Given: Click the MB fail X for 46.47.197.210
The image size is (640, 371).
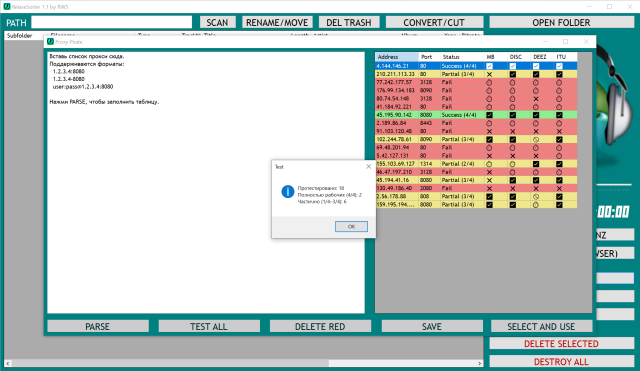Looking at the screenshot, I should 489,172.
